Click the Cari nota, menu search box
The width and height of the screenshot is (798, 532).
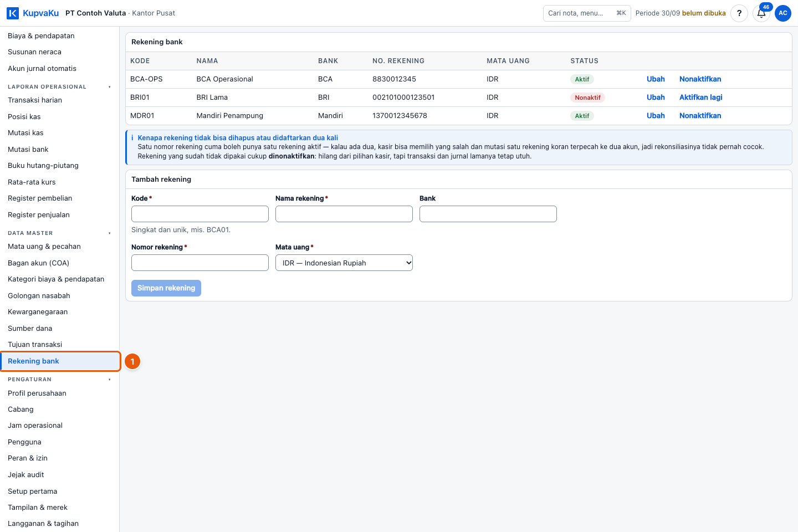point(587,13)
